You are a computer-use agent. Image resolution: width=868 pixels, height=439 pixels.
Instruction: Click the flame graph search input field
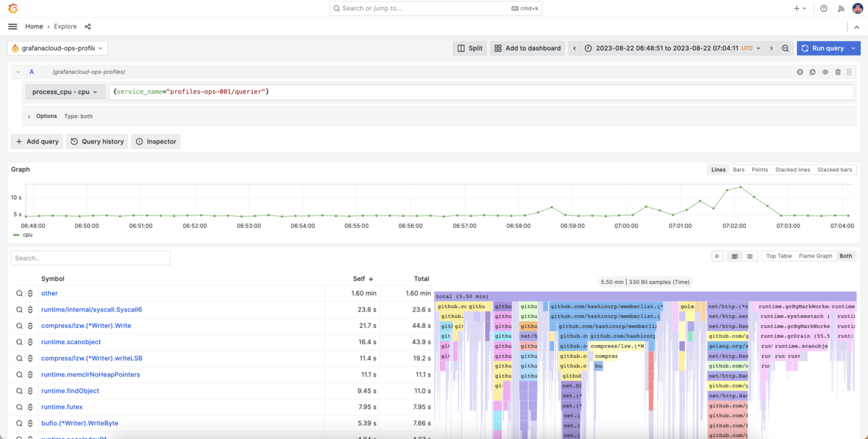pos(90,258)
